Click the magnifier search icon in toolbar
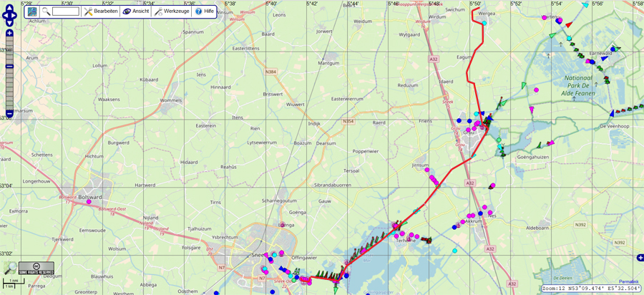Image resolution: width=644 pixels, height=295 pixels. [x=46, y=11]
